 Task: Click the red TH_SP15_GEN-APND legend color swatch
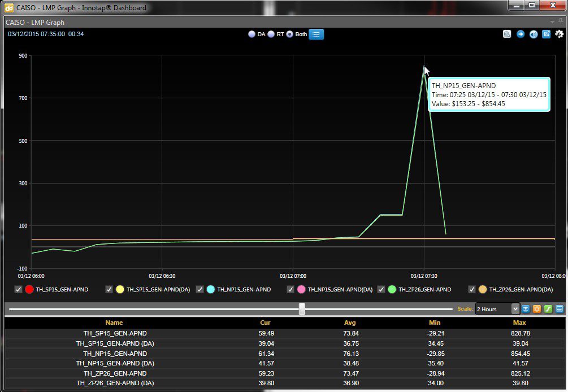[29, 289]
